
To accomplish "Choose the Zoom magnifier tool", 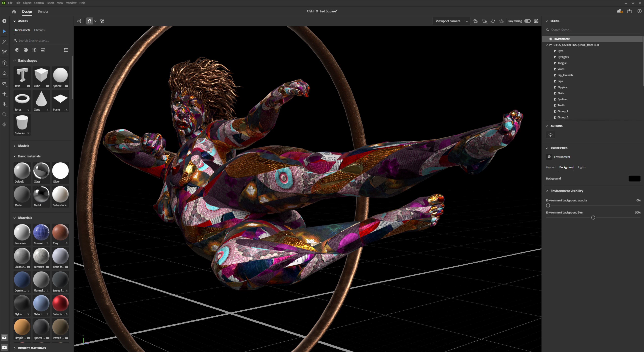I will [4, 114].
